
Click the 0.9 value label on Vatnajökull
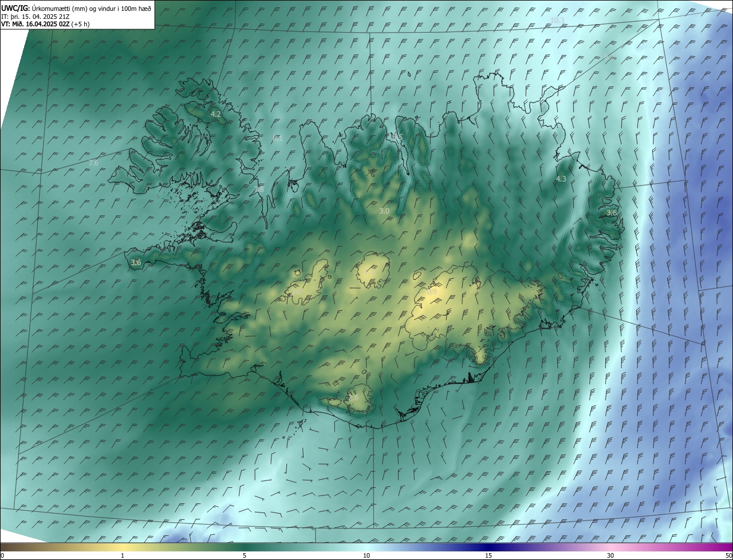tap(432, 292)
